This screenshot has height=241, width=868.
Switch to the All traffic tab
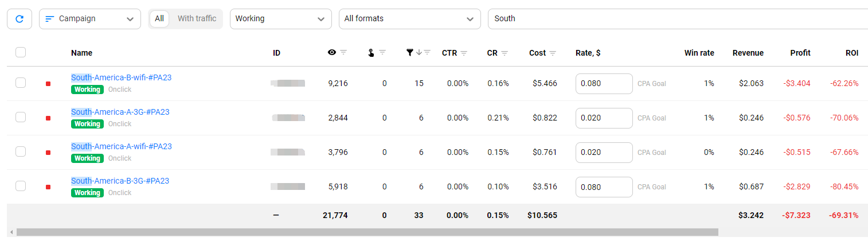click(x=159, y=19)
